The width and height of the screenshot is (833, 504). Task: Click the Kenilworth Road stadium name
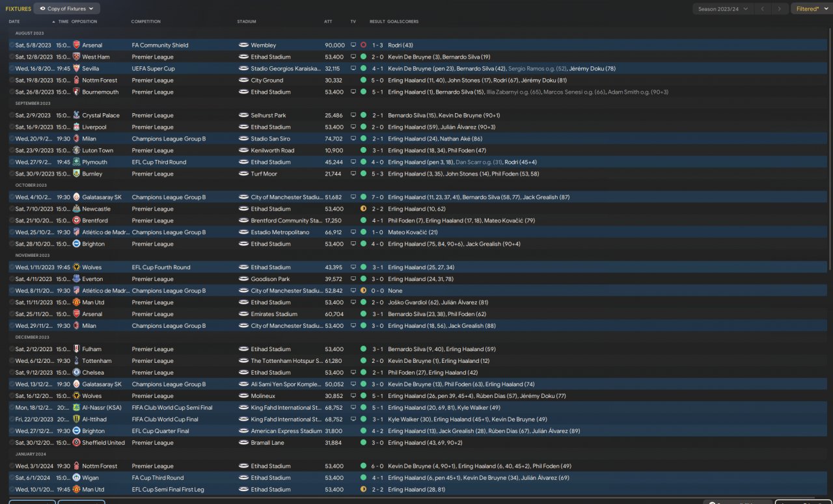click(x=273, y=151)
